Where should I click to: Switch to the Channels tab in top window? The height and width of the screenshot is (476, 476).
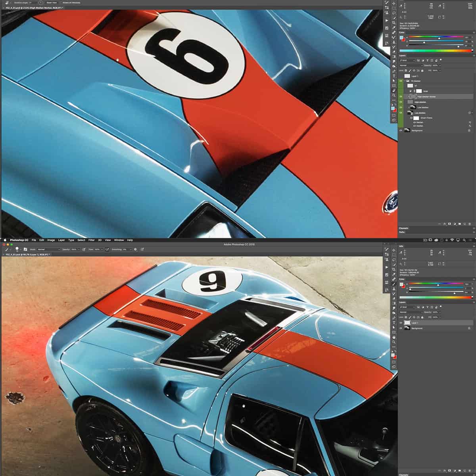coord(404,228)
